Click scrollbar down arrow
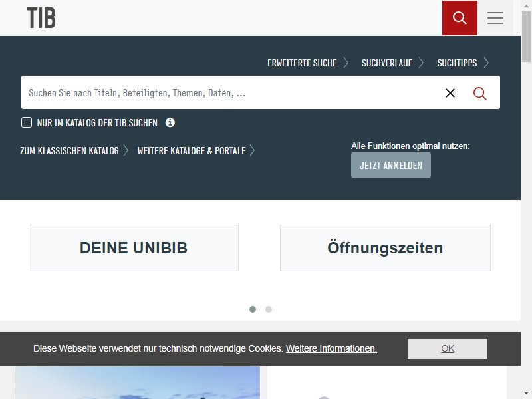The height and width of the screenshot is (399, 532). coord(526,394)
